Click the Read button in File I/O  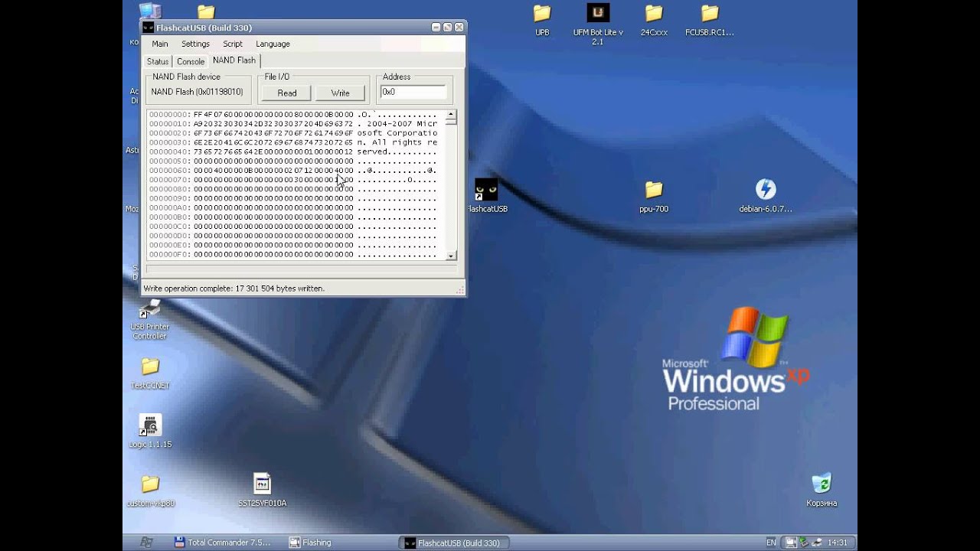pos(287,93)
